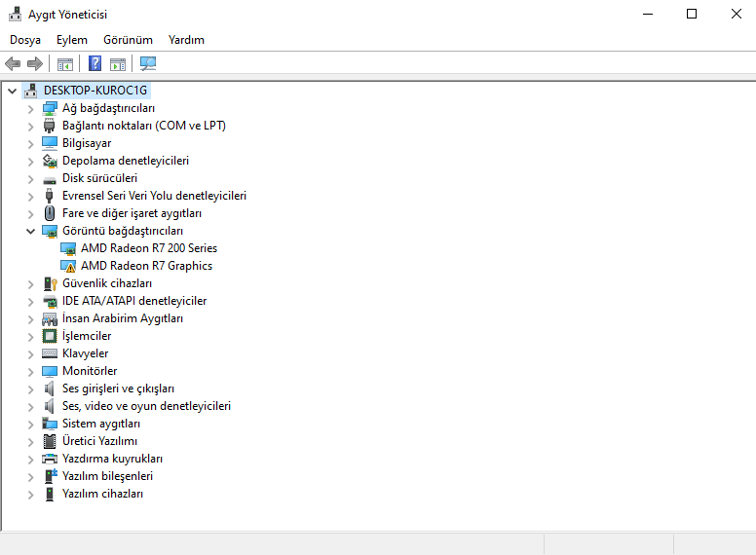Expand the İşlemciler category arrow
This screenshot has height=555, width=756.
point(31,337)
